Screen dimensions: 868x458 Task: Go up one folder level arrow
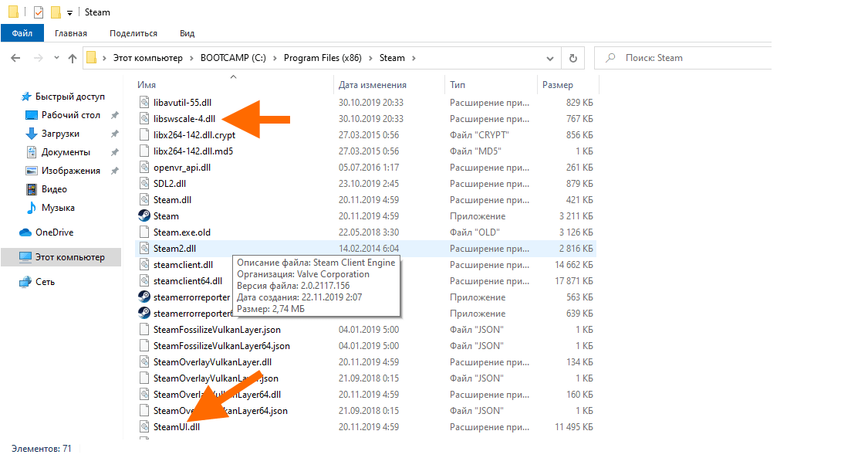point(72,58)
